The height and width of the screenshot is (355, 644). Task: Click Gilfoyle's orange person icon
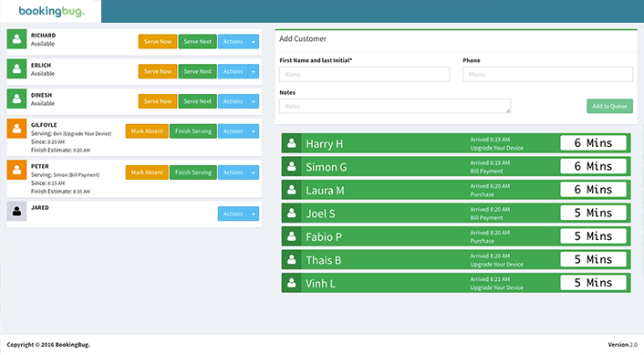16,129
